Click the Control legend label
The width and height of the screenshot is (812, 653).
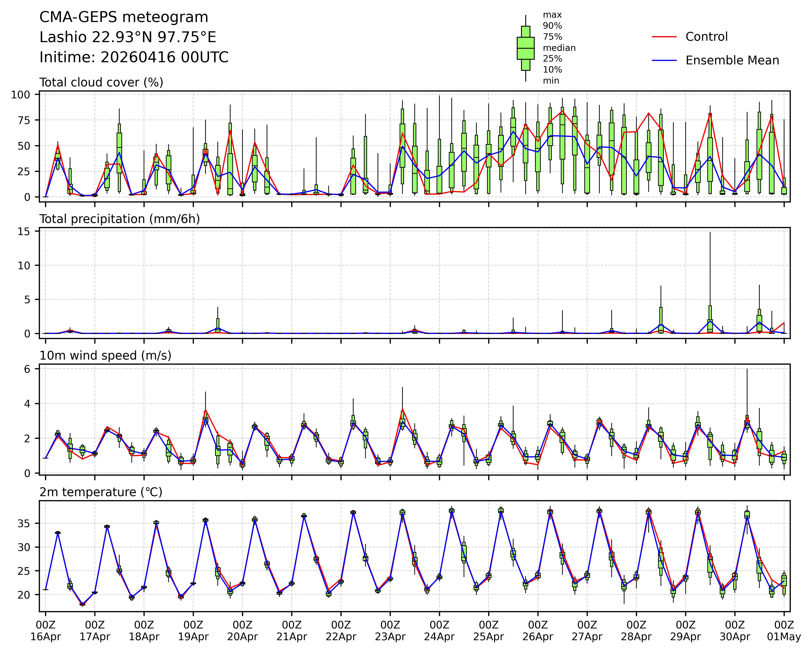[x=706, y=37]
